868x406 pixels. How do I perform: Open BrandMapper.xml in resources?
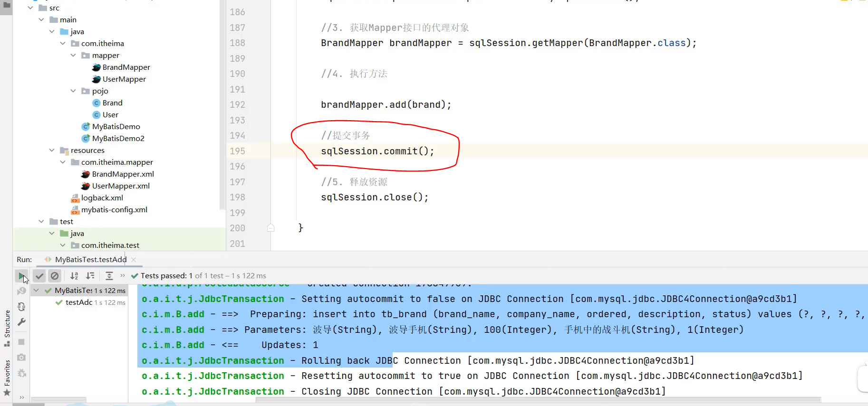point(123,174)
